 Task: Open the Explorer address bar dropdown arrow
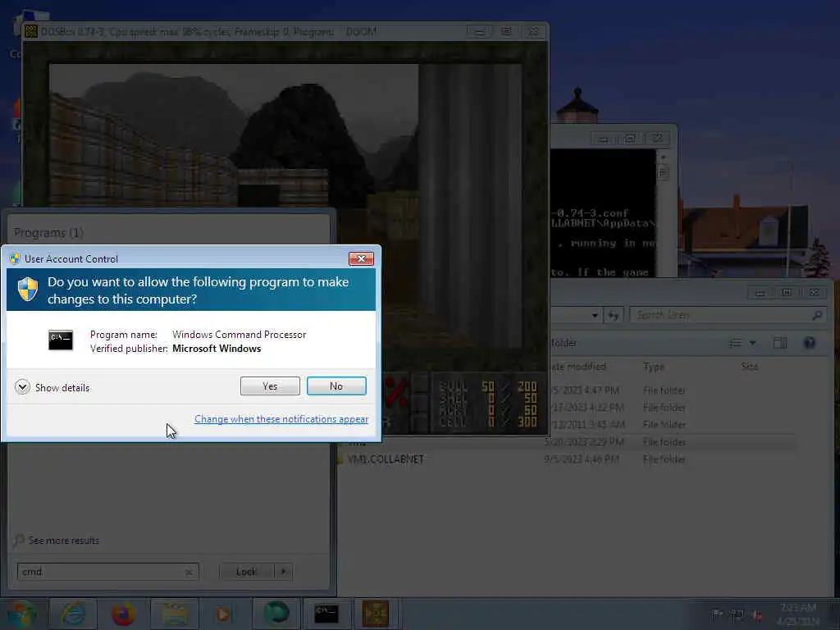[x=595, y=316]
